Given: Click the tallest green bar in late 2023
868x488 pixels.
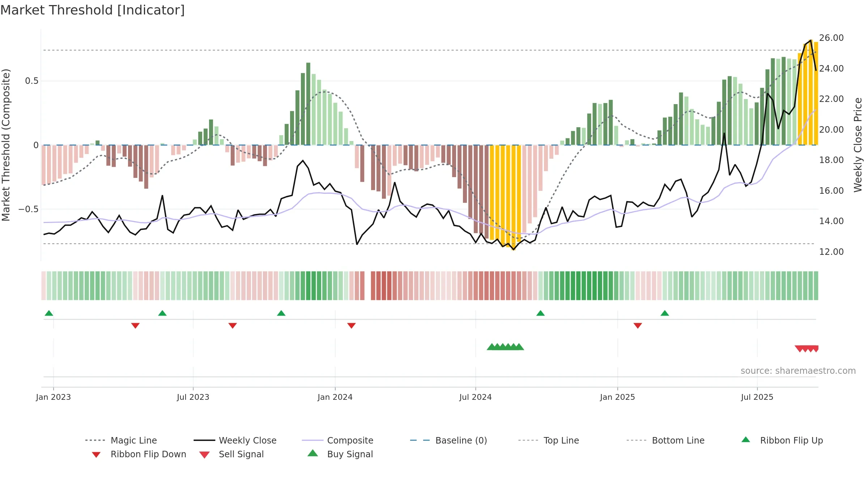Looking at the screenshot, I should pyautogui.click(x=308, y=104).
